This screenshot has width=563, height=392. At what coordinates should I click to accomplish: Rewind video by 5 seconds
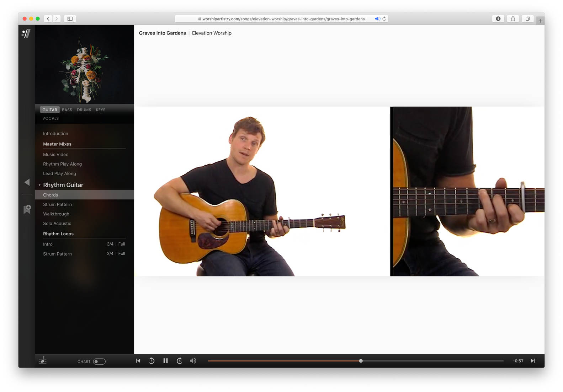[152, 361]
